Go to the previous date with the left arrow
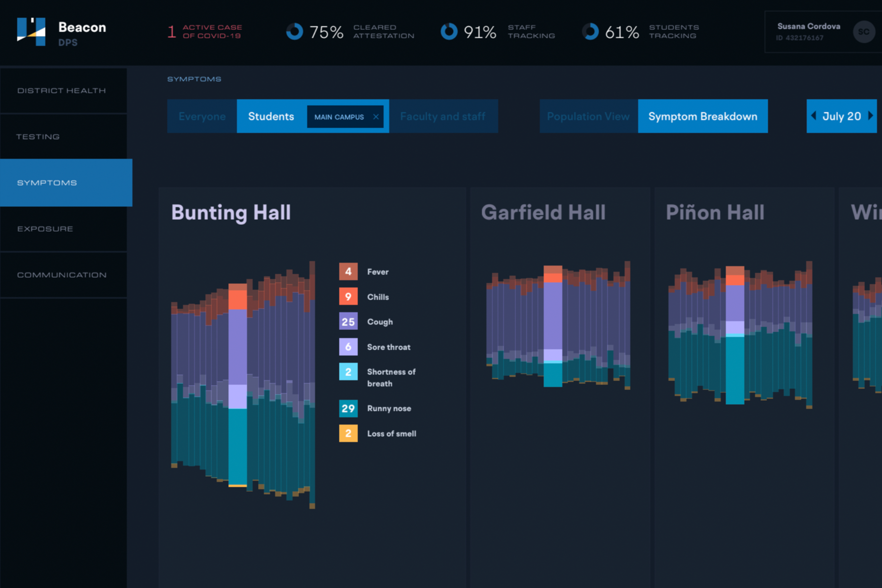882x588 pixels. [814, 116]
